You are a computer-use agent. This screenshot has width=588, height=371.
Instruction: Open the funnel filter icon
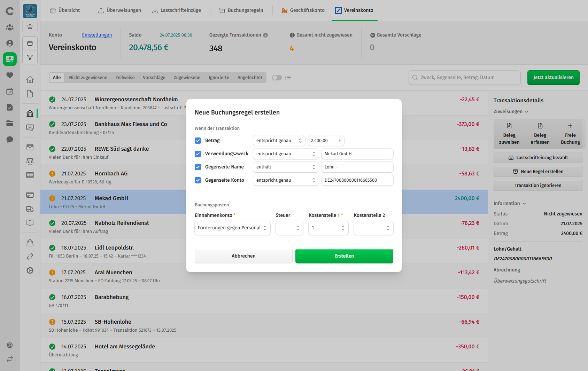[30, 57]
